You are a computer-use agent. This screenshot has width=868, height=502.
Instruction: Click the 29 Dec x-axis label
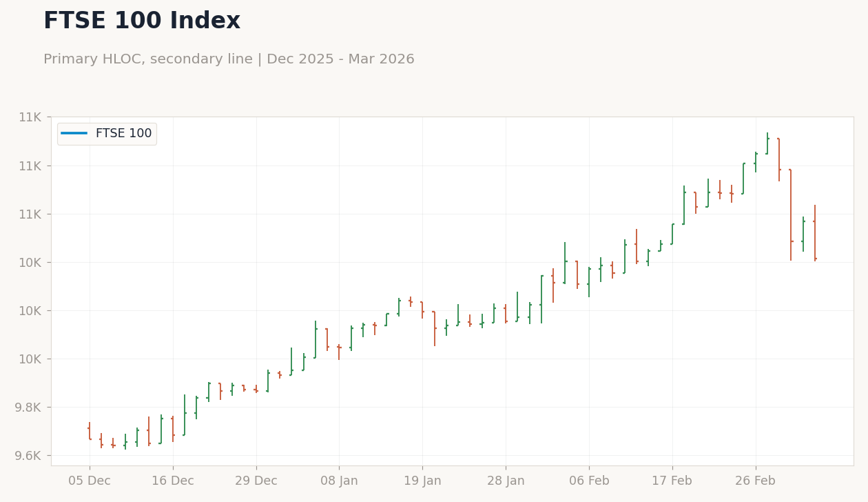point(256,481)
